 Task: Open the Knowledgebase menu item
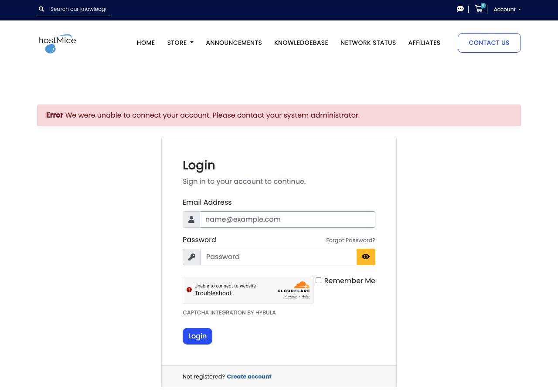[301, 43]
